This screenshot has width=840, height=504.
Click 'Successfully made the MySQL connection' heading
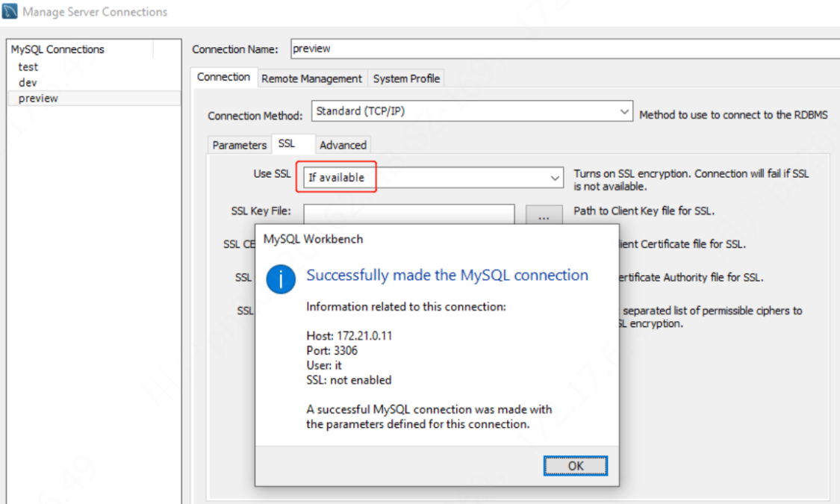[447, 276]
